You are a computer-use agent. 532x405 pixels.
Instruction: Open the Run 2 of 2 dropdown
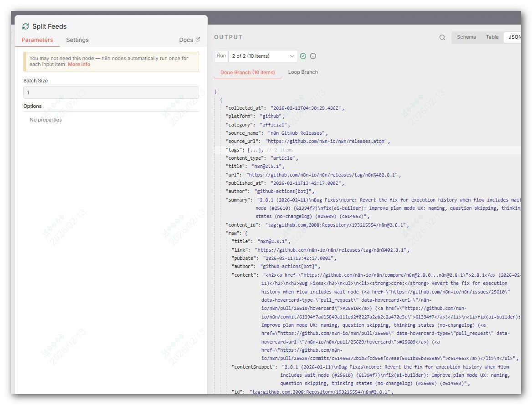[x=263, y=56]
